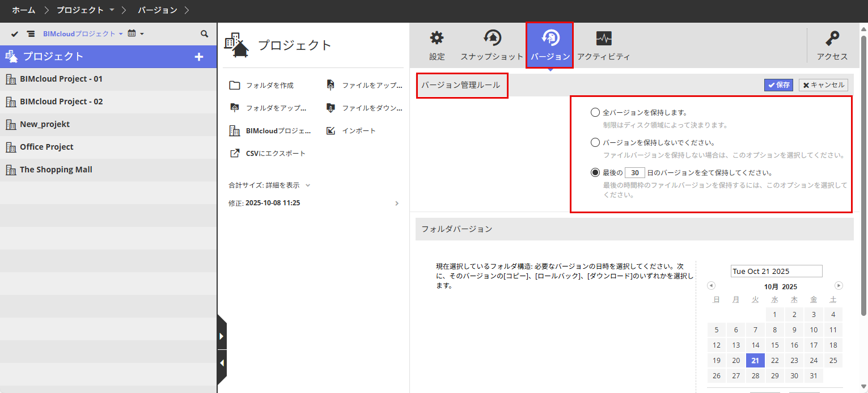
Task: Click ファイルをダウン... download icon
Action: 331,108
